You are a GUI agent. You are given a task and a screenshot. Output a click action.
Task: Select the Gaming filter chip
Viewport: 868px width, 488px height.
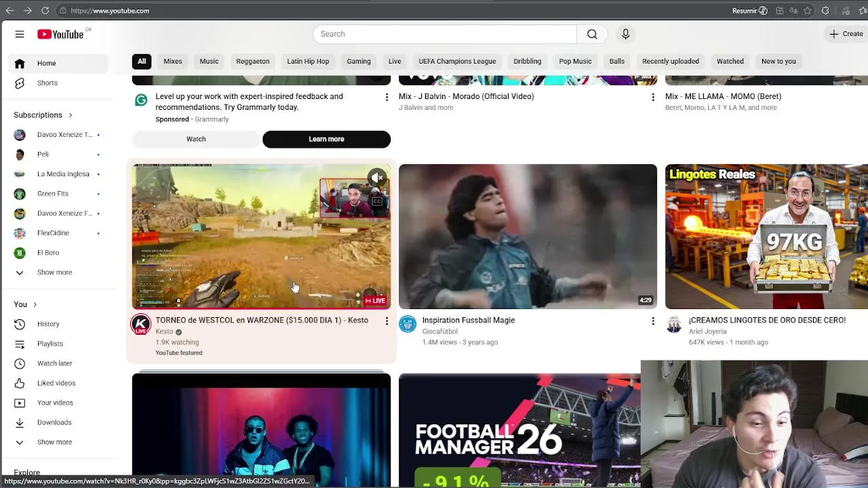pos(359,61)
